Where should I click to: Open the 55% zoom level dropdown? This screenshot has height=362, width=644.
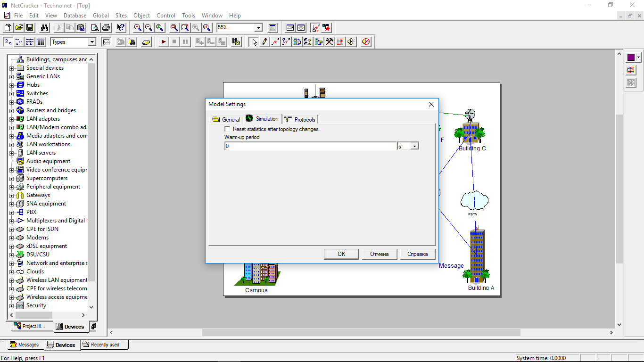tap(258, 28)
